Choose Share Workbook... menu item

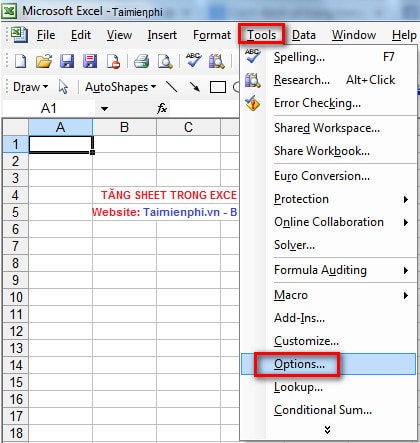click(x=328, y=151)
